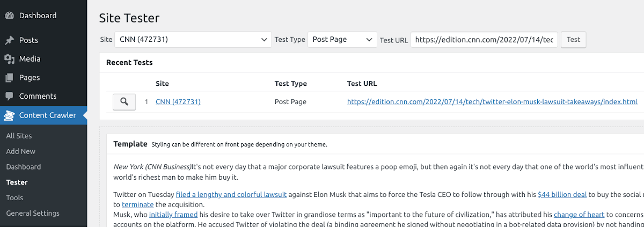Viewport: 644px width, 227px height.
Task: Open the edition.cnn.com test URL link
Action: [x=492, y=101]
